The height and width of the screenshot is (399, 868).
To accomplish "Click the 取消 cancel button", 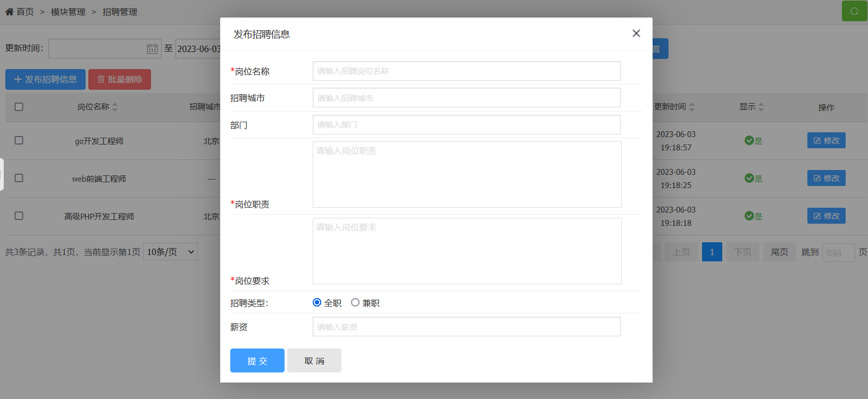I will [x=314, y=361].
